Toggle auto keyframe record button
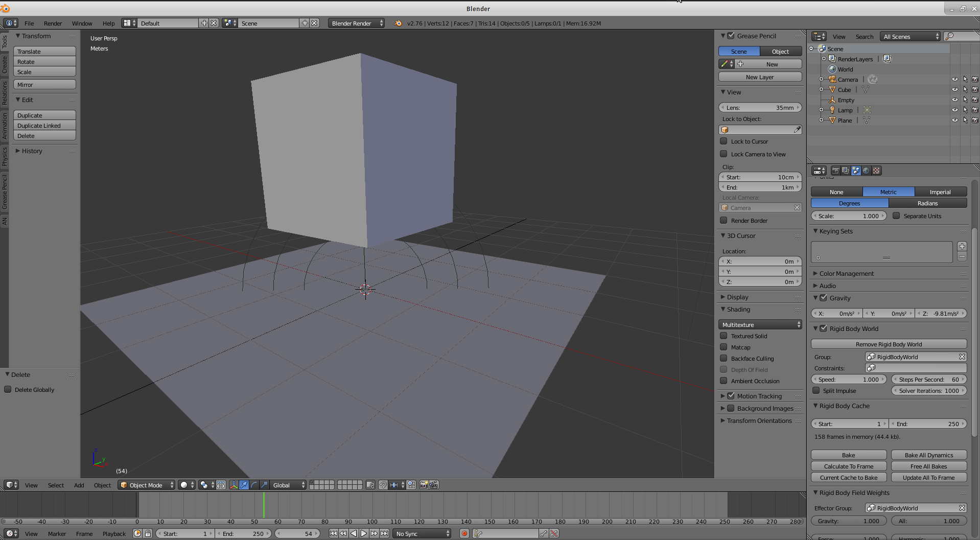 tap(464, 533)
